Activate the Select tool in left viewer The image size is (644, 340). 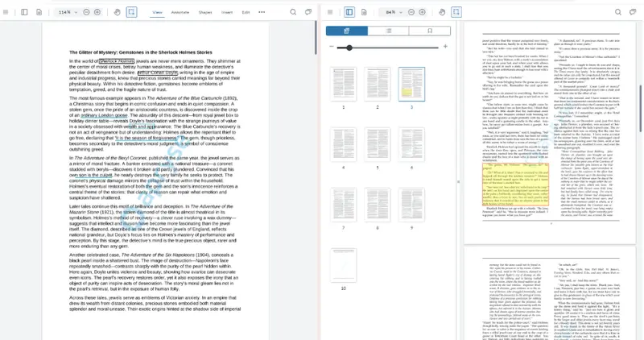pyautogui.click(x=131, y=12)
